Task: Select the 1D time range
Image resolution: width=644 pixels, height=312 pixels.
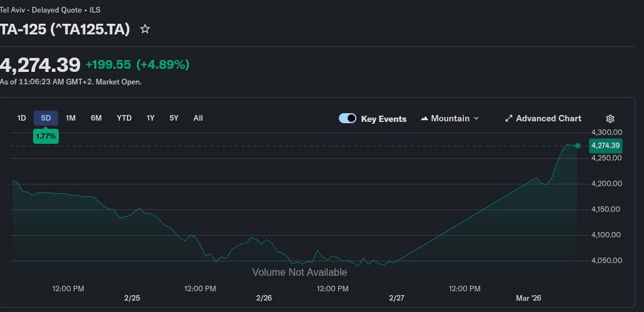Action: point(21,118)
